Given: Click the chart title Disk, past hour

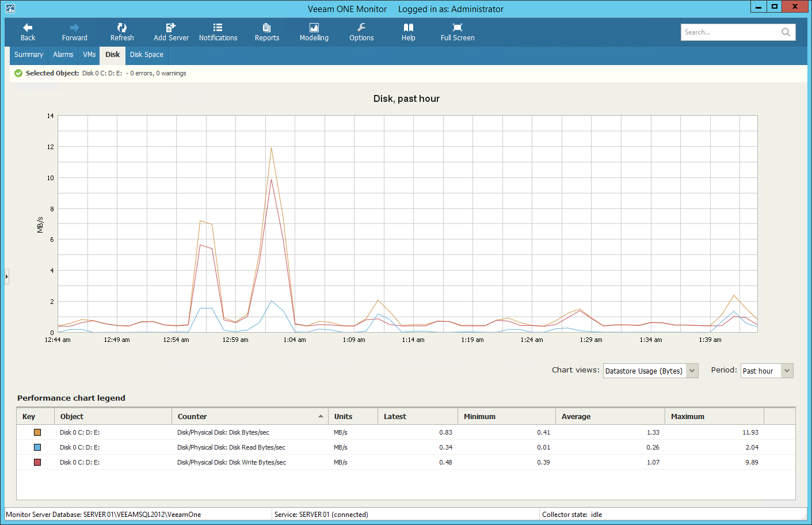Looking at the screenshot, I should (x=406, y=98).
